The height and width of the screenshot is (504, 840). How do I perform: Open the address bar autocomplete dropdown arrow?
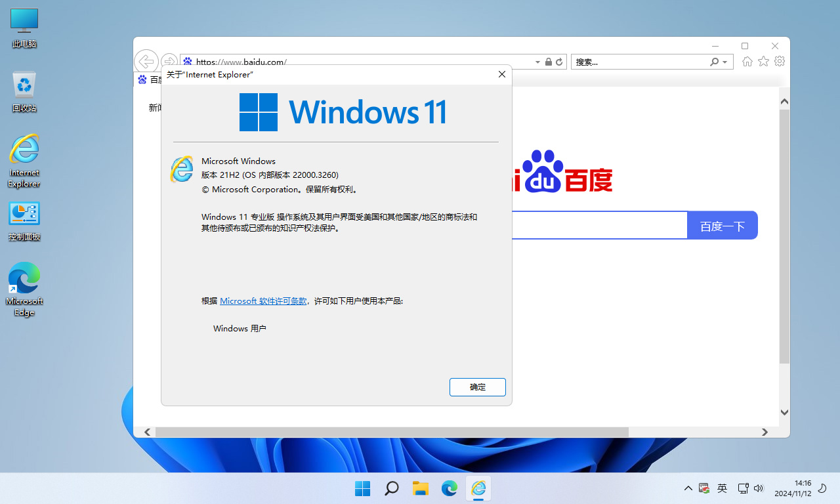point(538,62)
